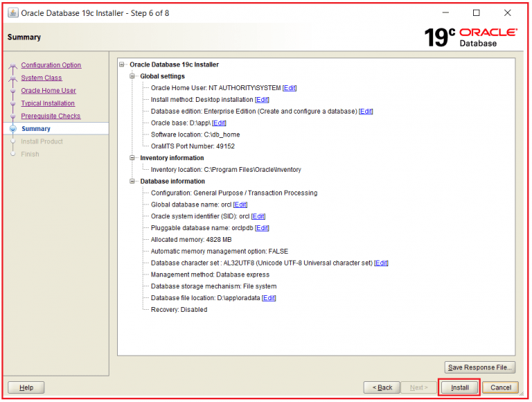Go back using the Back button
The image size is (532, 402).
click(x=382, y=387)
